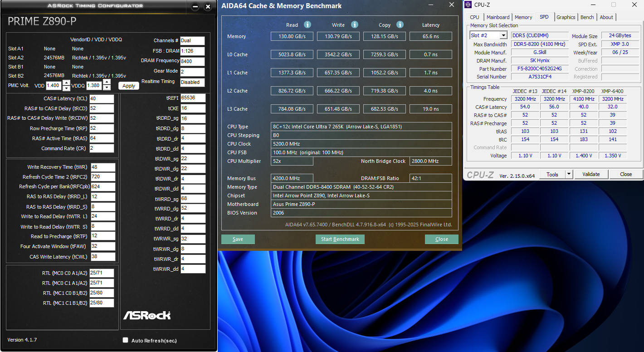Click the CAS Write Latency (tCWL) field
Screen dimensions: 644x352
(x=103, y=257)
